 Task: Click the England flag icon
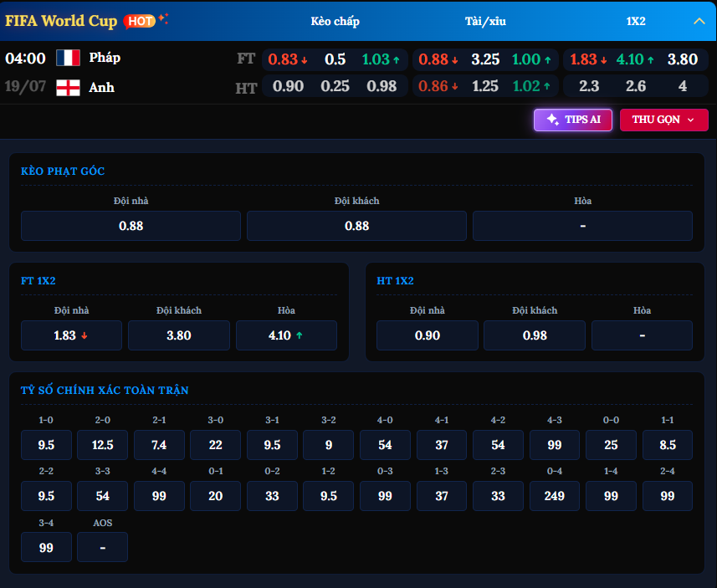pyautogui.click(x=68, y=87)
